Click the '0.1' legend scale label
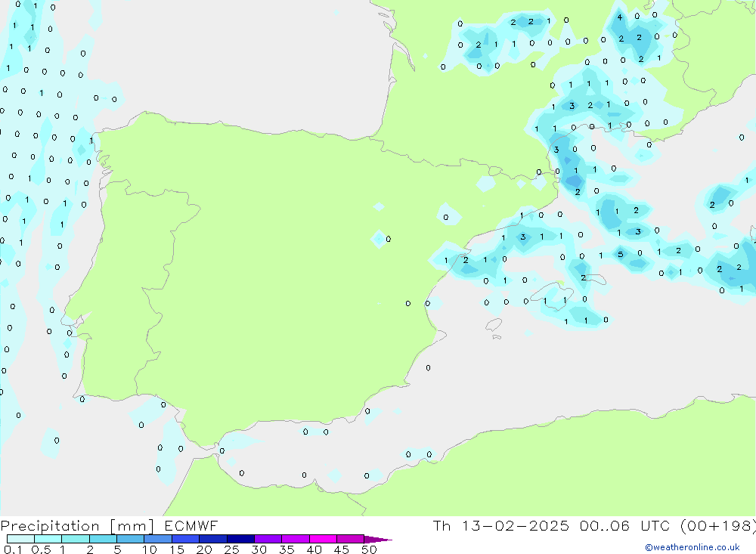The height and width of the screenshot is (554, 756). point(13,549)
